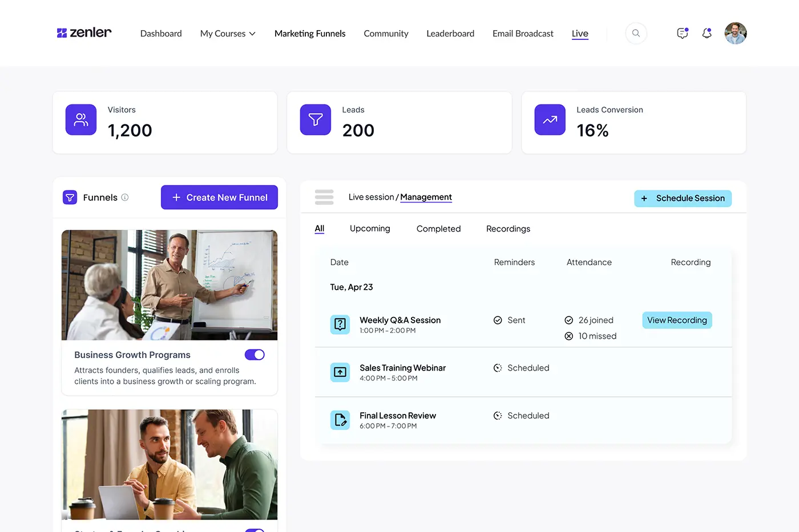Click the 200 leads value
799x532 pixels.
358,131
